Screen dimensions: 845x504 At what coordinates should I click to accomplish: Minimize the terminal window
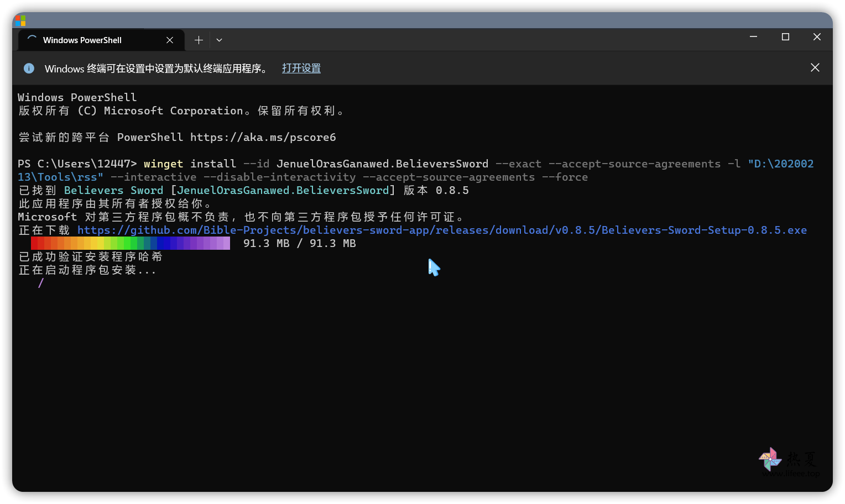pyautogui.click(x=753, y=36)
